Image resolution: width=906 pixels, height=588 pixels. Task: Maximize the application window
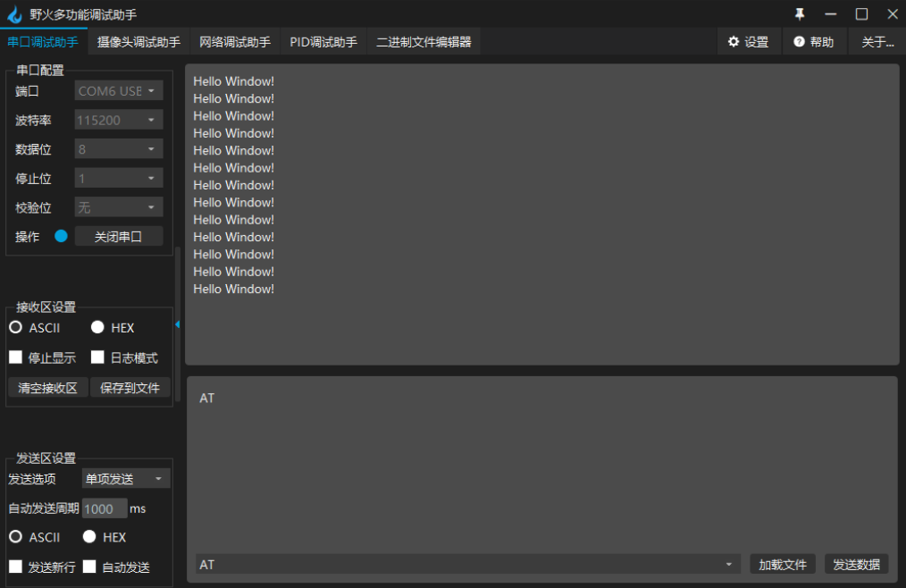(x=861, y=14)
